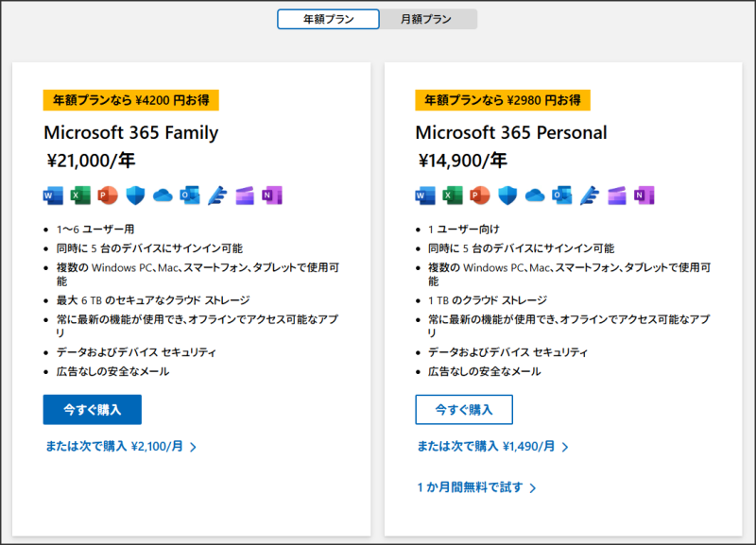This screenshot has height=545, width=756.
Task: Click the PowerPoint icon in Personal plan
Action: [480, 196]
